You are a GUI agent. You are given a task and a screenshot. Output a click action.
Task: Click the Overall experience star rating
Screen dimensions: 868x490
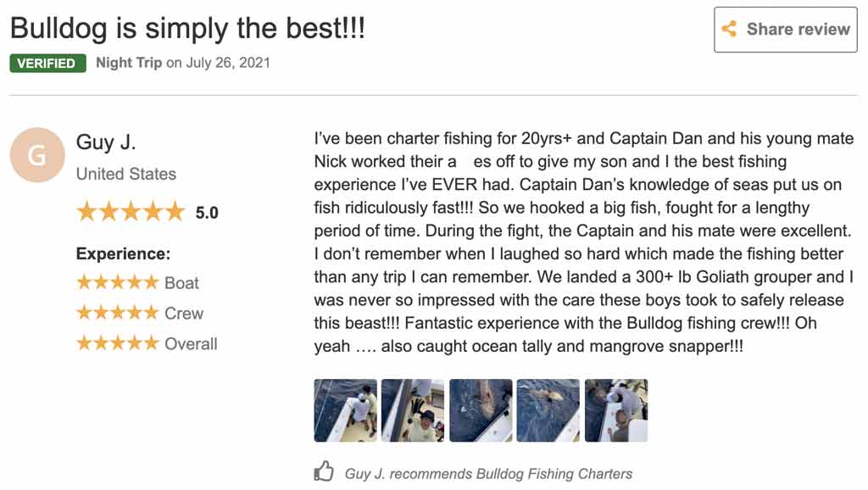point(117,343)
